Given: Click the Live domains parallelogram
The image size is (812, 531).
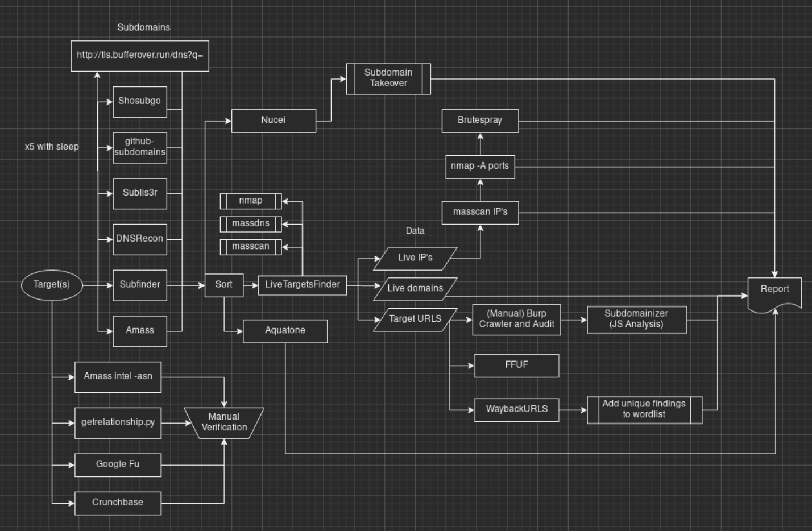Looking at the screenshot, I should 415,289.
